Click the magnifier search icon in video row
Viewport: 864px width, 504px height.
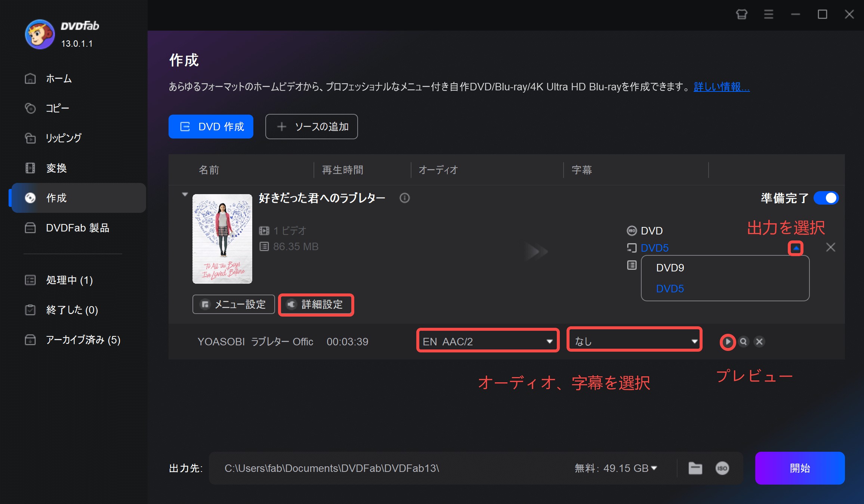coord(744,342)
